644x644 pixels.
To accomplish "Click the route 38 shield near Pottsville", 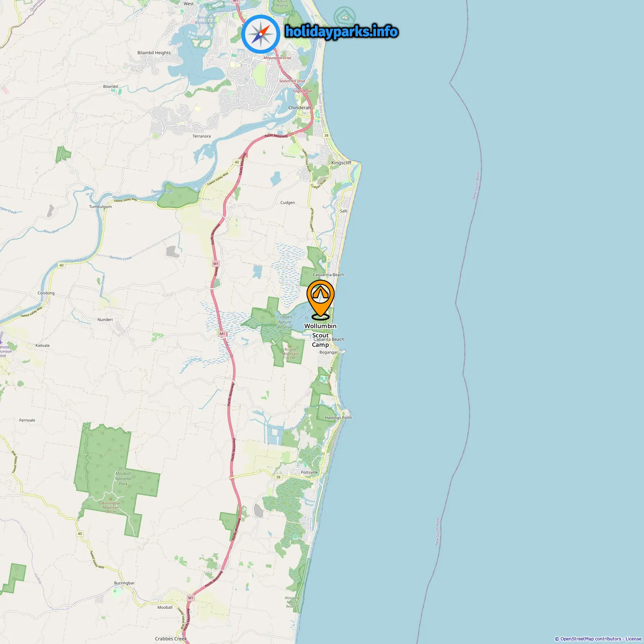I will 278,477.
